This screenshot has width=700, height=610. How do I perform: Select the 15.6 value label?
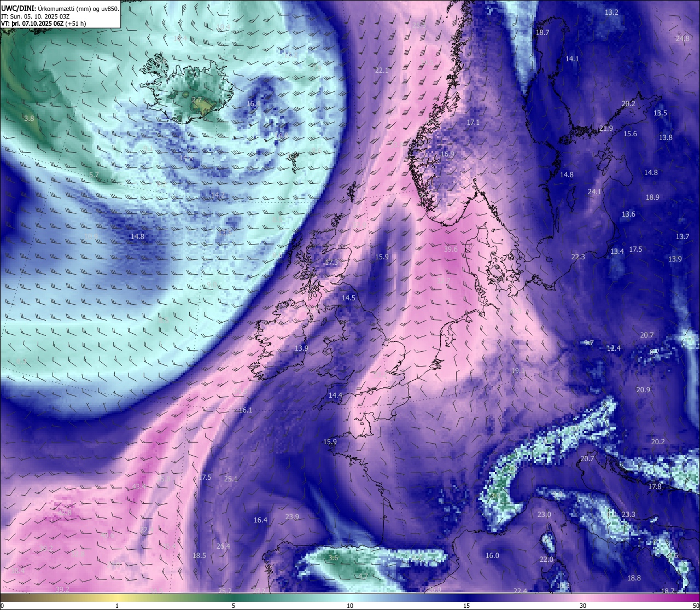(x=630, y=134)
